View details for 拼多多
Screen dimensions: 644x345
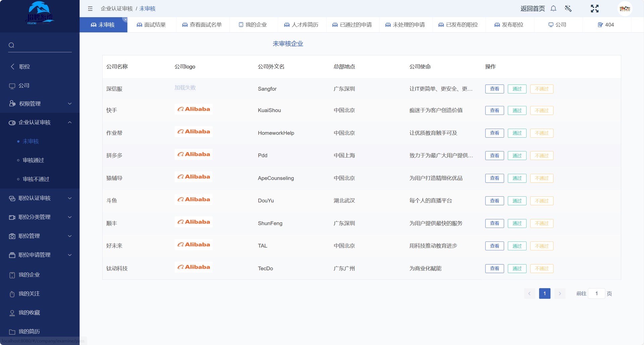click(494, 155)
